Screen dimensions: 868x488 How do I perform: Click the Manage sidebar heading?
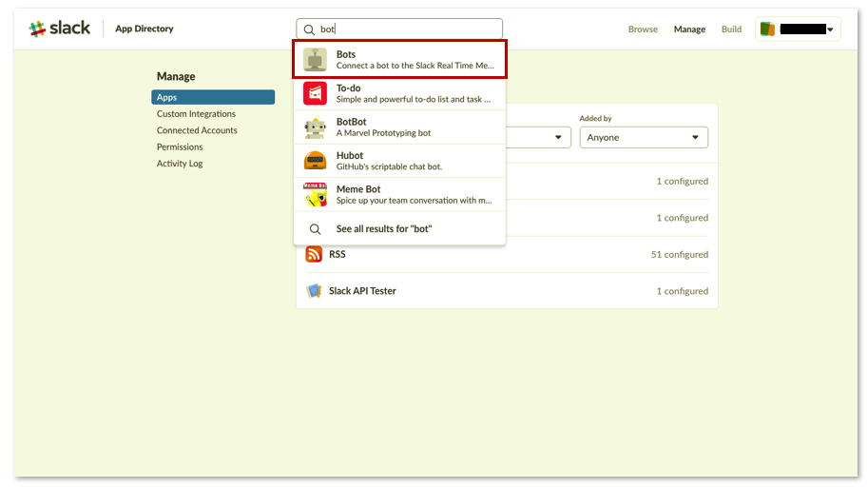[176, 76]
